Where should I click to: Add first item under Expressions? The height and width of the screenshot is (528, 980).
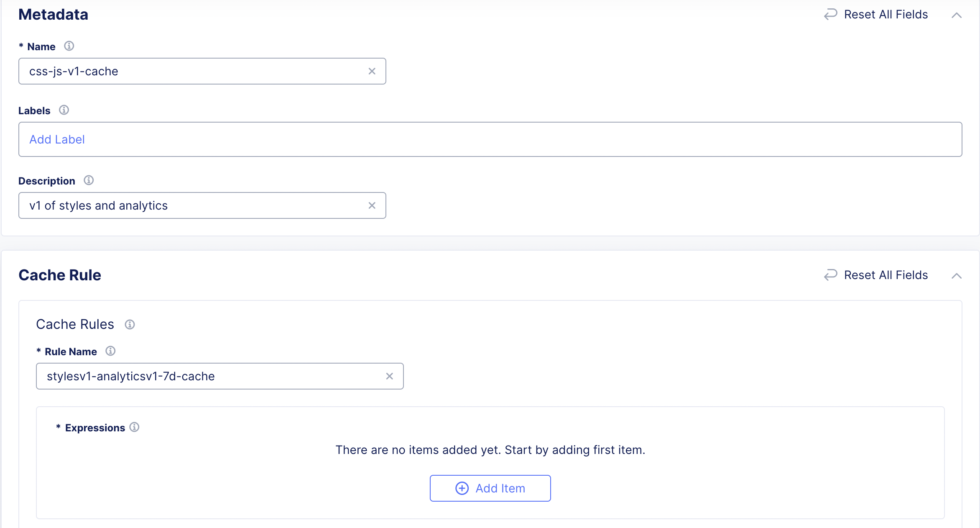(490, 488)
